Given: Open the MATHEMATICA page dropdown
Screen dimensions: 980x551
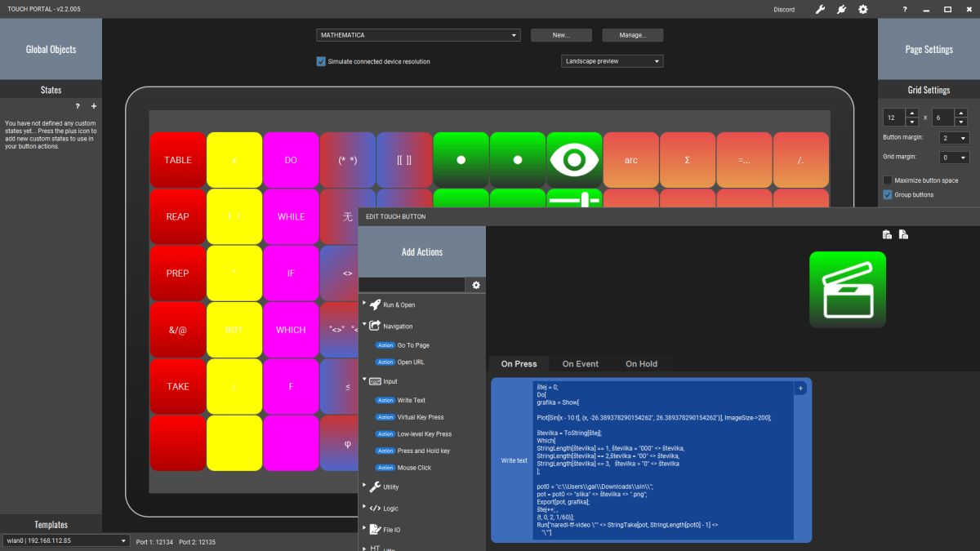Looking at the screenshot, I should coord(418,35).
